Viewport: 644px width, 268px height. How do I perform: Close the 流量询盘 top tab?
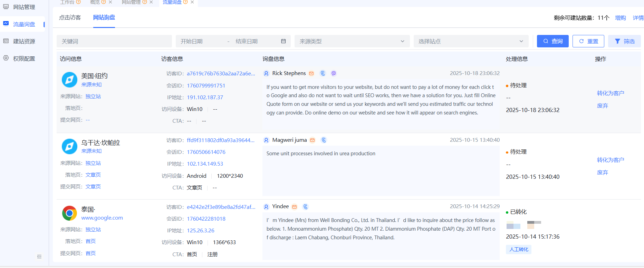192,2
